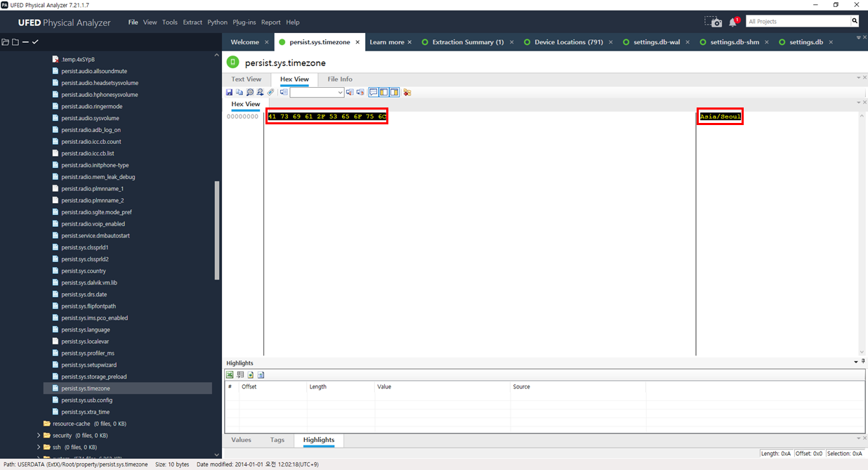Toggle the right pane layout button
Viewport: 868px width, 470px height.
point(394,92)
